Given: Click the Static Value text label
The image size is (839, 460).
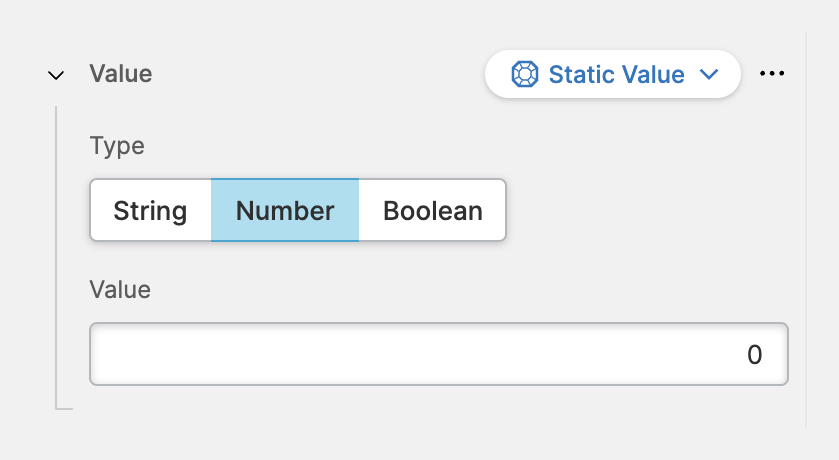Looking at the screenshot, I should 616,75.
